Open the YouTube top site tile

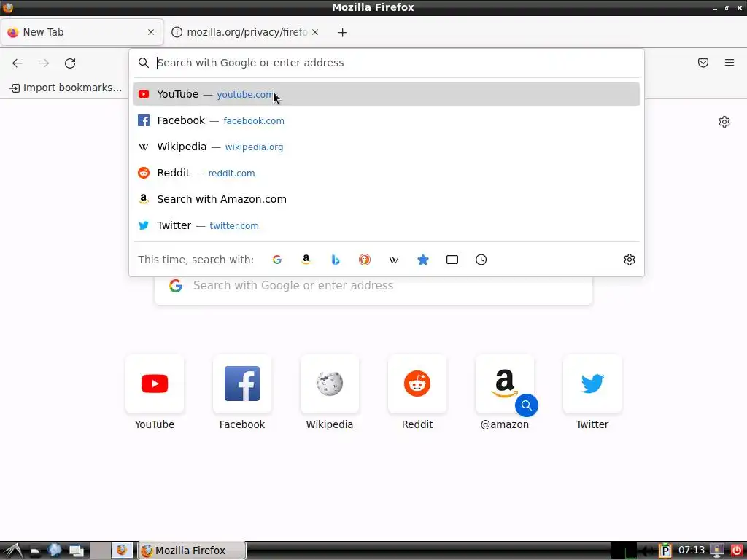point(155,384)
